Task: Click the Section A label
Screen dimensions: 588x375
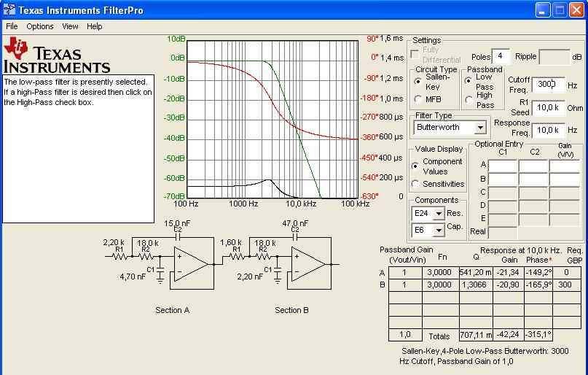Action: pos(173,311)
